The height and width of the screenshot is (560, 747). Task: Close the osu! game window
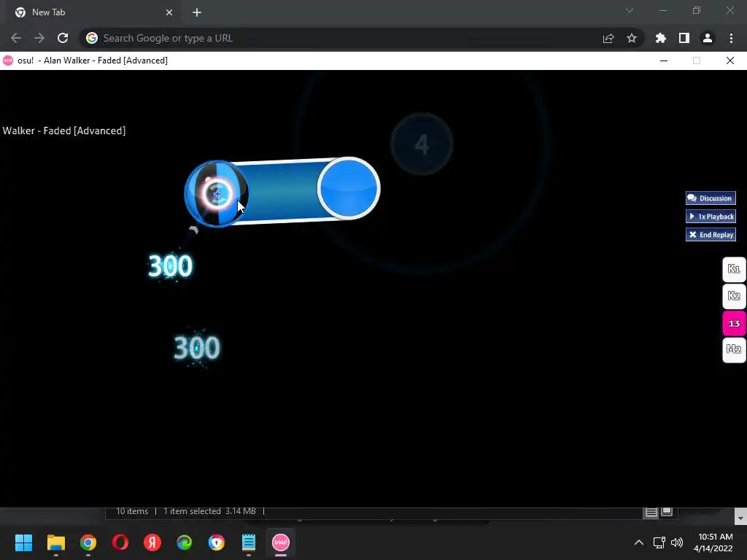point(729,61)
